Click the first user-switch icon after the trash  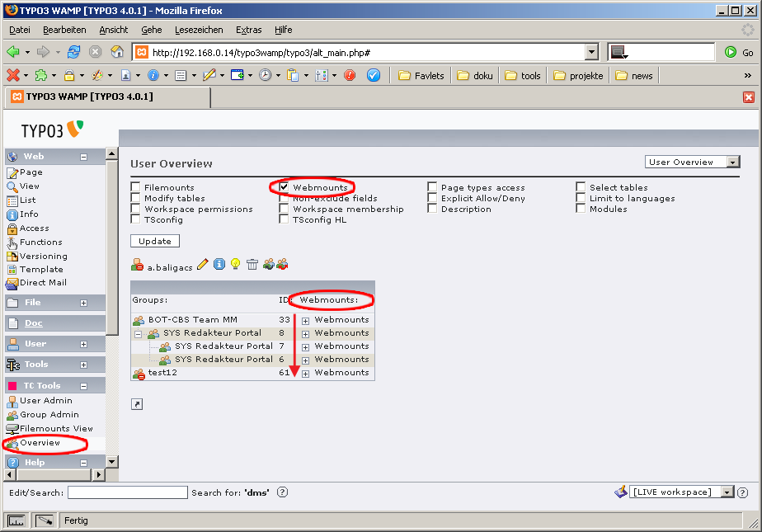[x=268, y=264]
